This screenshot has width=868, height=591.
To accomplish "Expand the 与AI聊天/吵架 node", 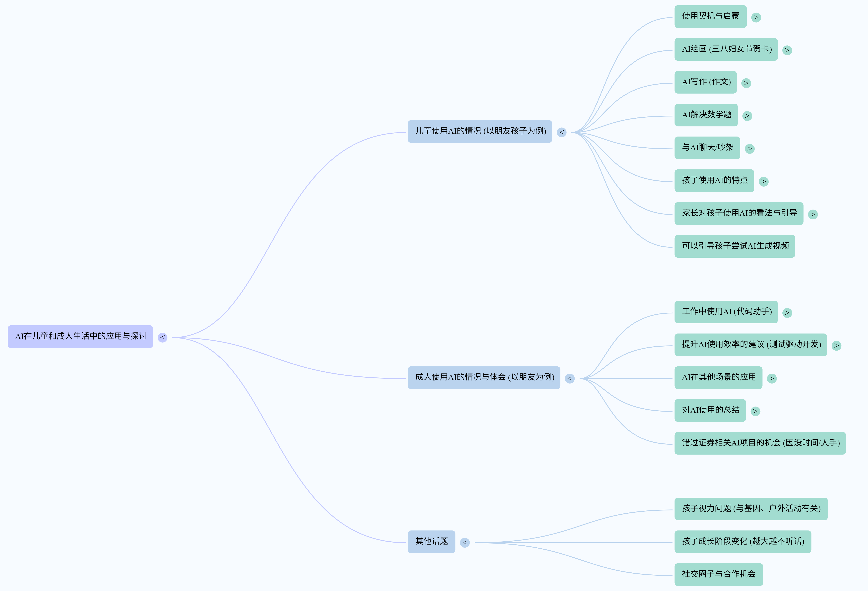I will pyautogui.click(x=750, y=149).
